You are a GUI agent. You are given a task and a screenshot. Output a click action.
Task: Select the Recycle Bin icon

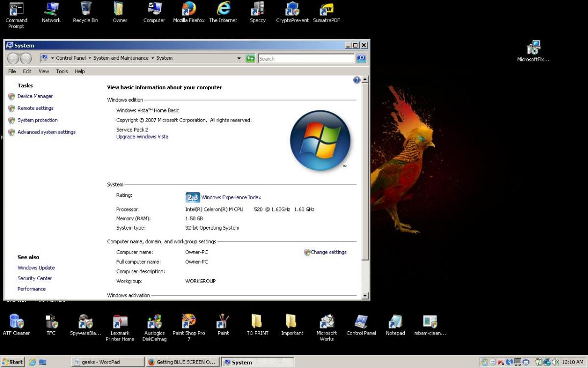pyautogui.click(x=85, y=13)
